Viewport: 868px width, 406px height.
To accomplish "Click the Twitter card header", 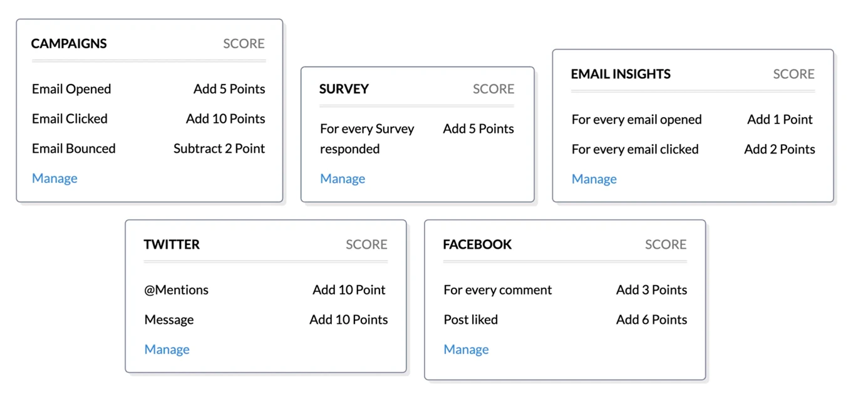I will click(172, 244).
